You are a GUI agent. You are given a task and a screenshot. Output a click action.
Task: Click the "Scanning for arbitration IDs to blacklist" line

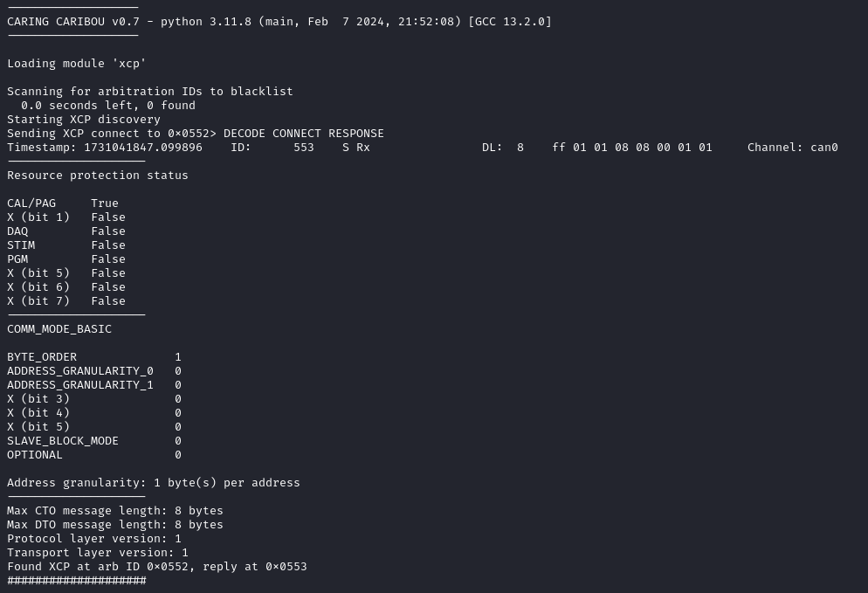coord(150,91)
